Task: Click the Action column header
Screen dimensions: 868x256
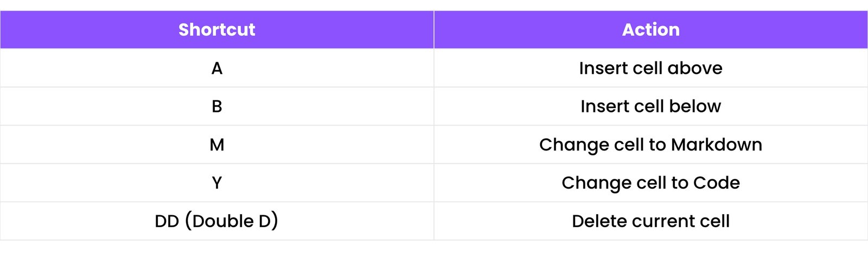Action: tap(650, 30)
